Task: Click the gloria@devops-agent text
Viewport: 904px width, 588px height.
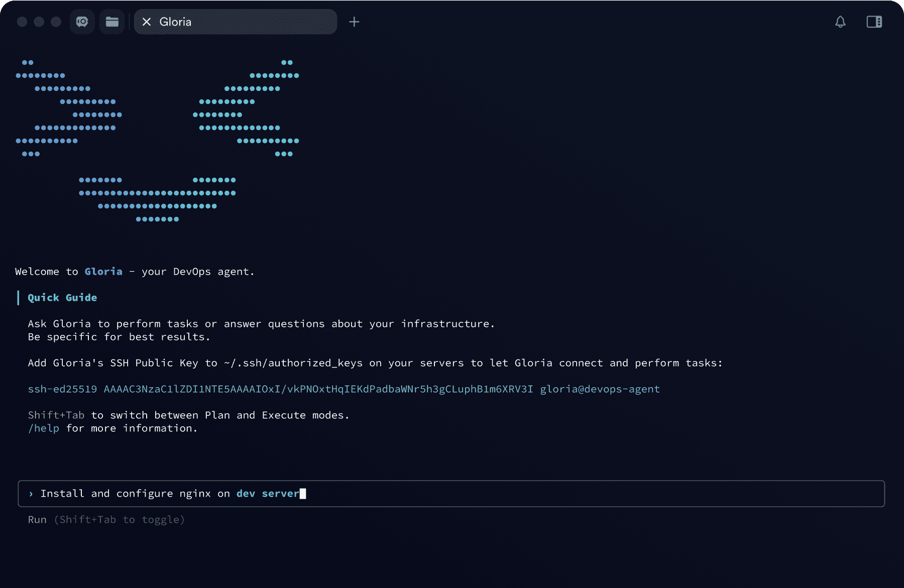Action: pyautogui.click(x=600, y=389)
